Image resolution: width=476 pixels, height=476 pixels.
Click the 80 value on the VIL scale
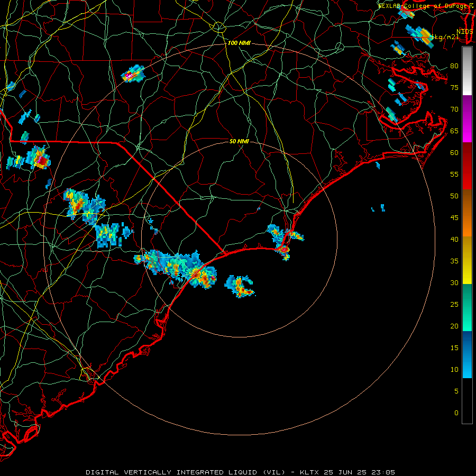point(454,66)
